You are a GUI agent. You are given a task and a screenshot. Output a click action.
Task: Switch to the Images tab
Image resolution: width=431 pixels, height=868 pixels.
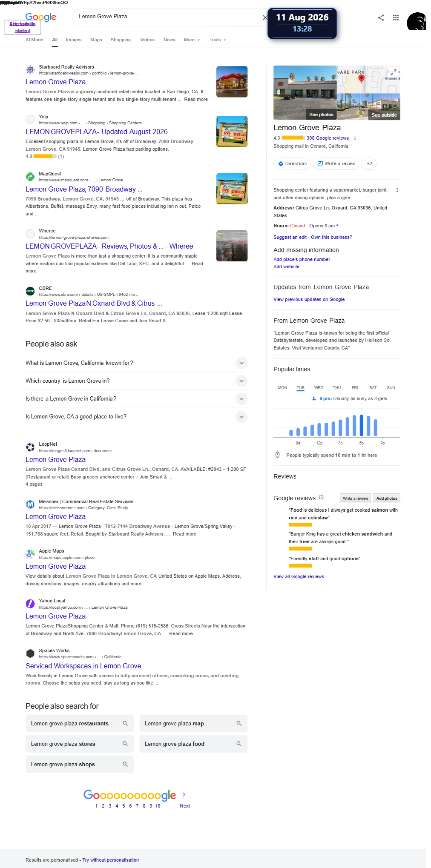click(x=74, y=40)
